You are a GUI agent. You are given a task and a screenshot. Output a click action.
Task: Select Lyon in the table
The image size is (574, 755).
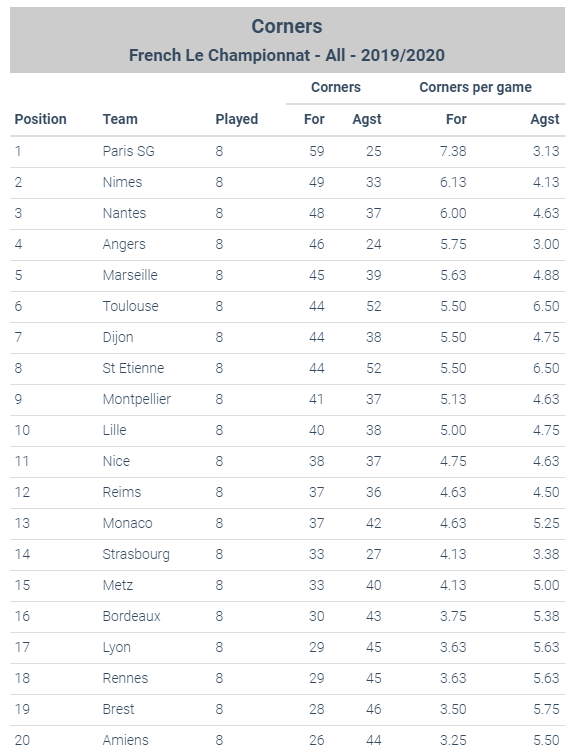point(117,647)
